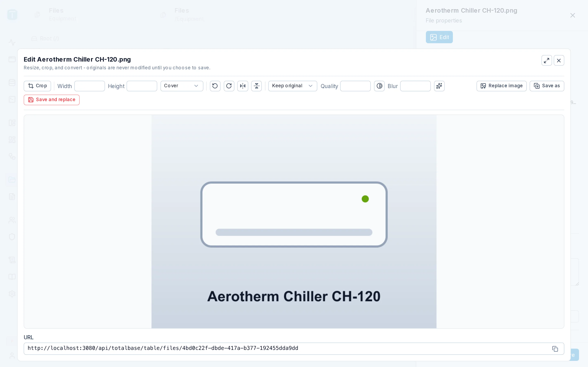Toggle the grayscale filter icon
The width and height of the screenshot is (588, 367).
(x=379, y=86)
